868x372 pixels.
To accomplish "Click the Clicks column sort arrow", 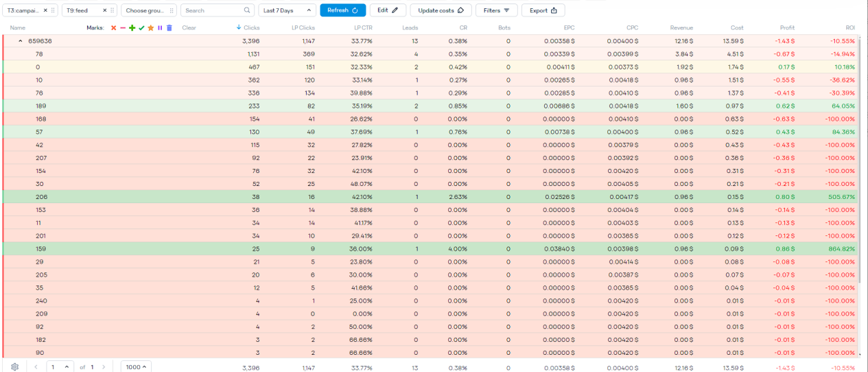I will tap(239, 27).
